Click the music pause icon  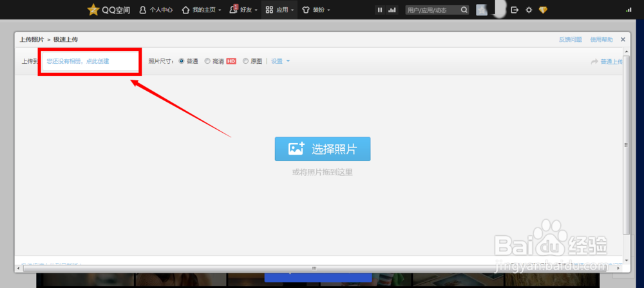tap(380, 10)
